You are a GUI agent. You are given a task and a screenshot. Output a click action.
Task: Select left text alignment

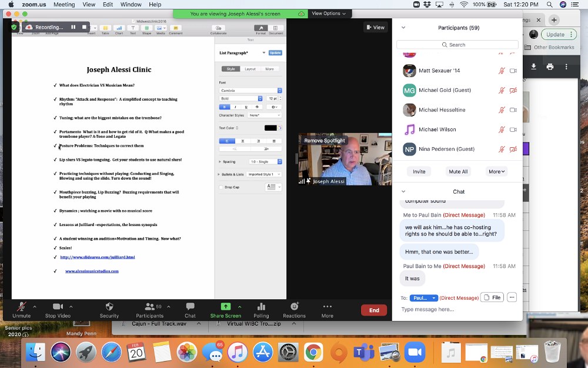(227, 141)
